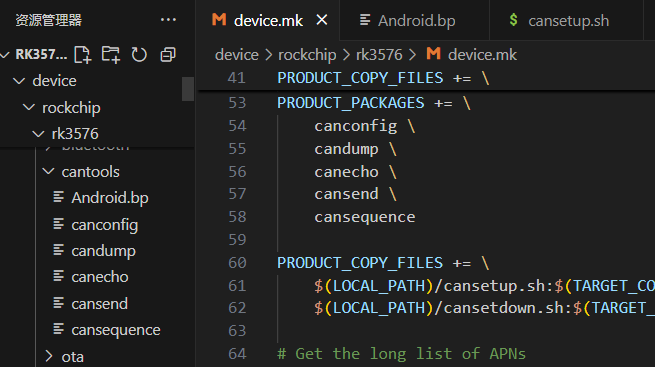655x367 pixels.
Task: Click line number 53 in the gutter
Action: click(237, 103)
